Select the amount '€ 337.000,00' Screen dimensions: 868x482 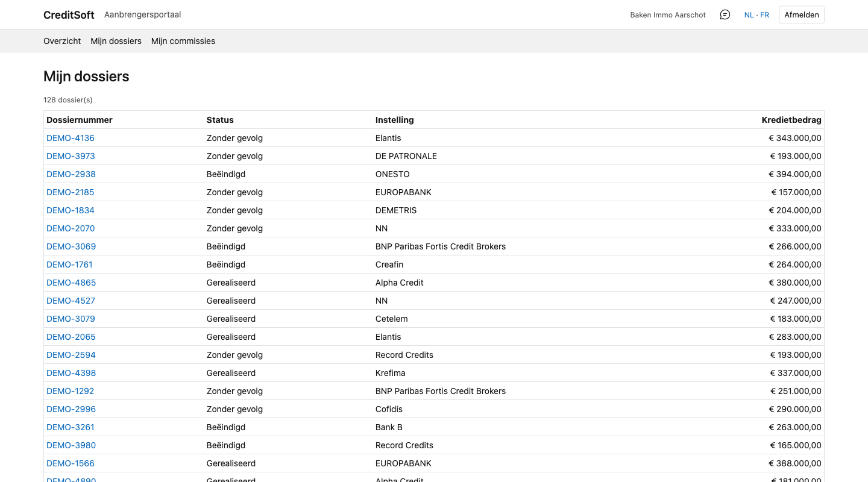795,373
